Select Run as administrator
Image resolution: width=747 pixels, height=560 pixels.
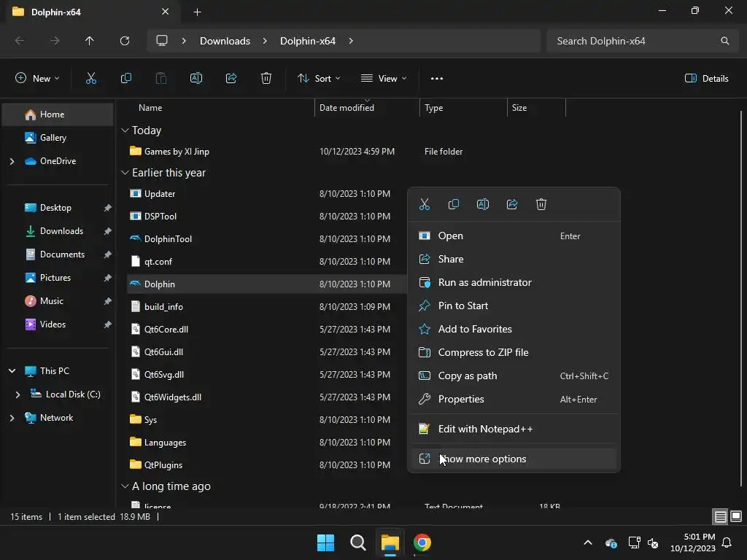514,282
